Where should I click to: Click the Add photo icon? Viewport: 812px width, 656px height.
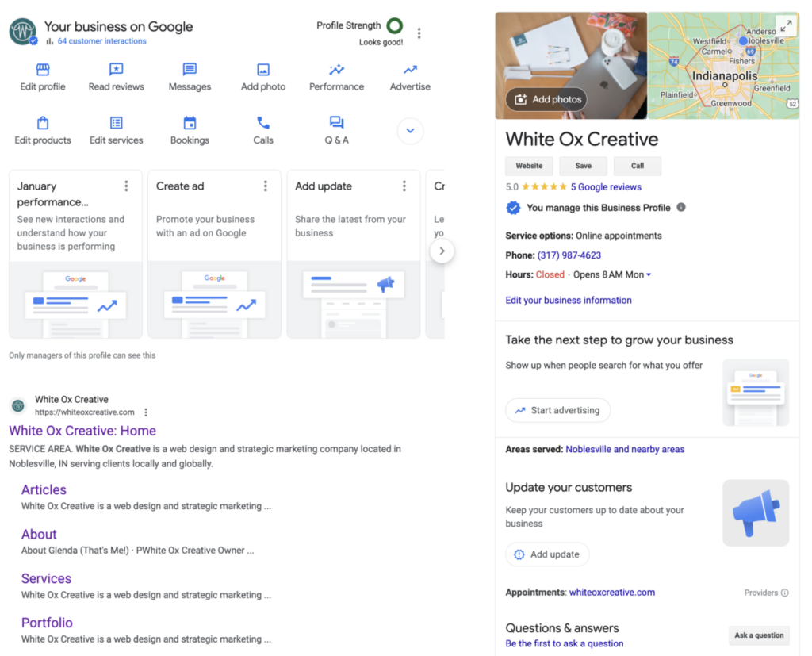263,70
